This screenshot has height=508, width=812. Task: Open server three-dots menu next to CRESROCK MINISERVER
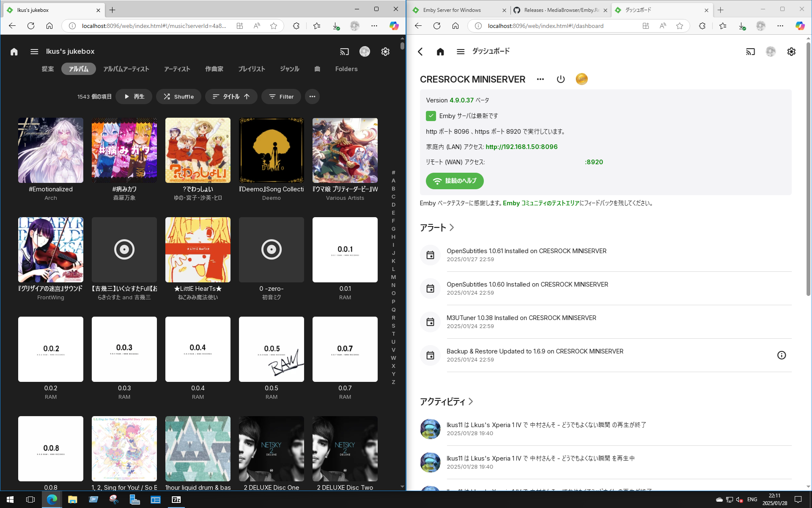(540, 79)
